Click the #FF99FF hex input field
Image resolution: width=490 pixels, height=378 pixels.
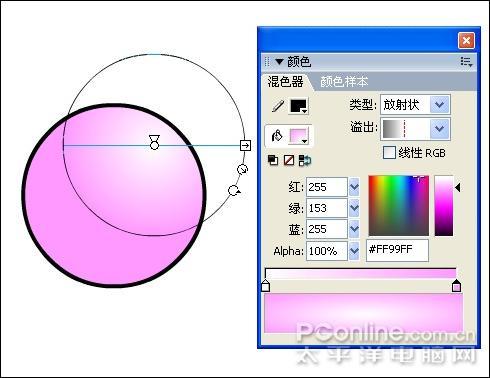pos(397,250)
